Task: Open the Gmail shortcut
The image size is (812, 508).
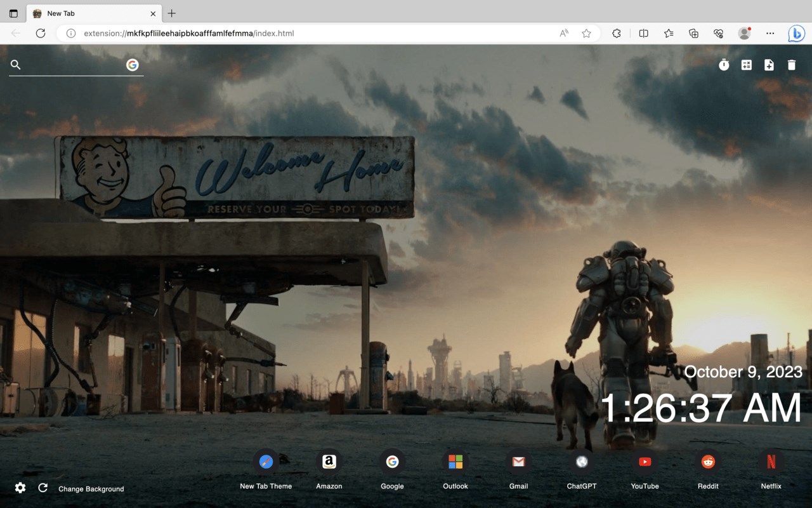Action: pyautogui.click(x=518, y=469)
